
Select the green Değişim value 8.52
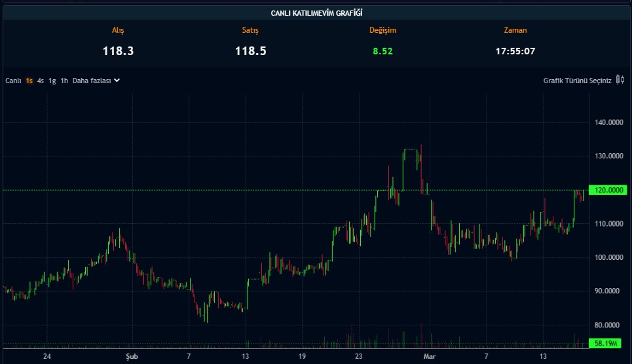(x=382, y=50)
